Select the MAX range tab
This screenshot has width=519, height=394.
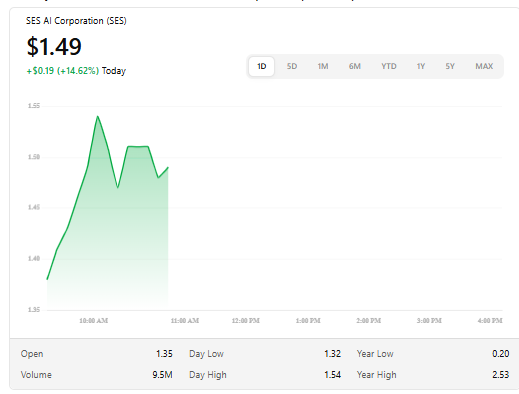(x=484, y=66)
